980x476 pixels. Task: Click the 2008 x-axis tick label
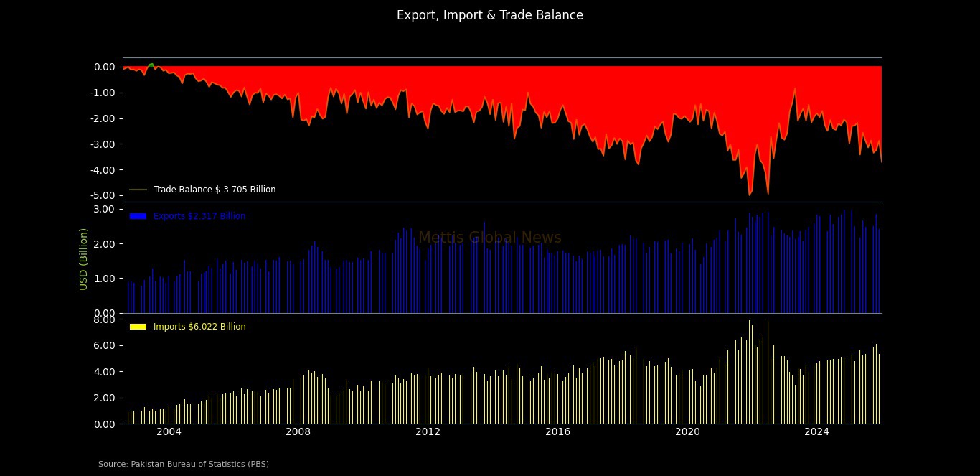298,432
